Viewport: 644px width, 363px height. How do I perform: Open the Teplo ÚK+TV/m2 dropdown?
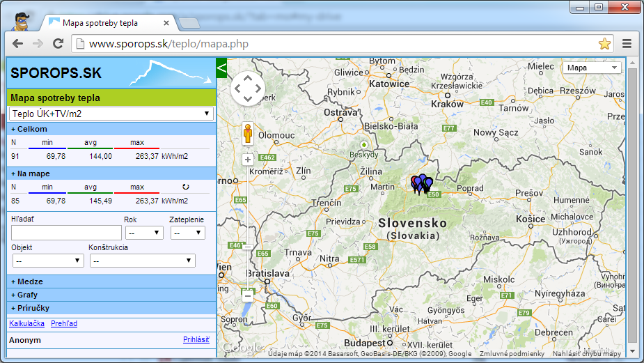pos(111,114)
